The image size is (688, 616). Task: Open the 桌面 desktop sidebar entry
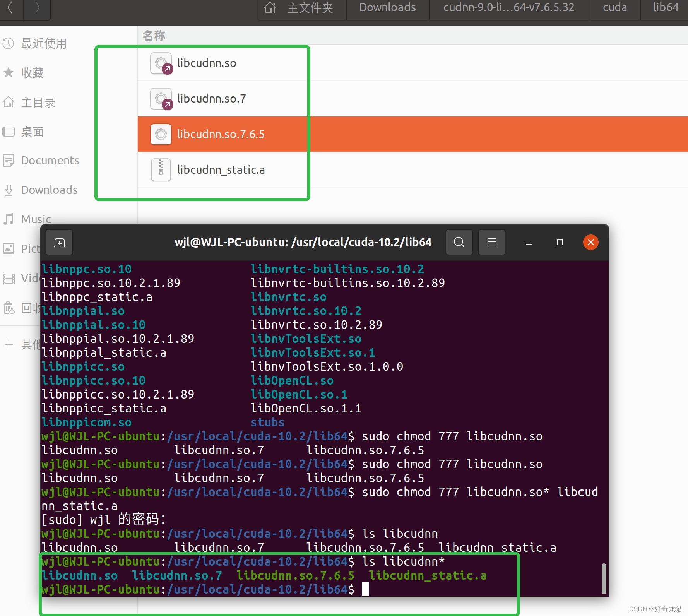[32, 132]
